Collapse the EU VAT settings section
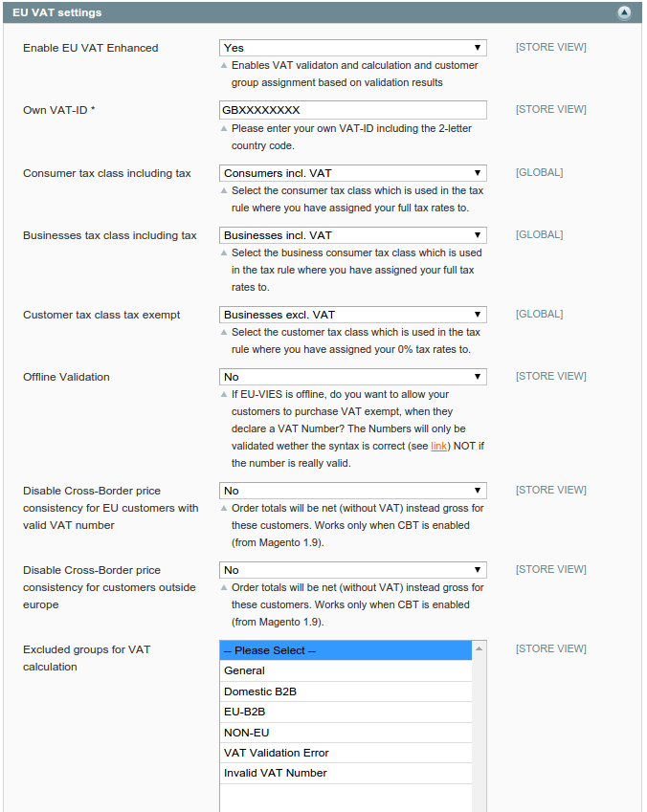 [624, 12]
